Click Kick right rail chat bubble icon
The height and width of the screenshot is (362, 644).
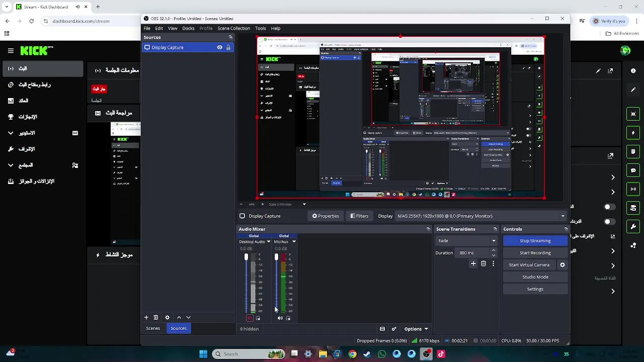[x=633, y=170]
